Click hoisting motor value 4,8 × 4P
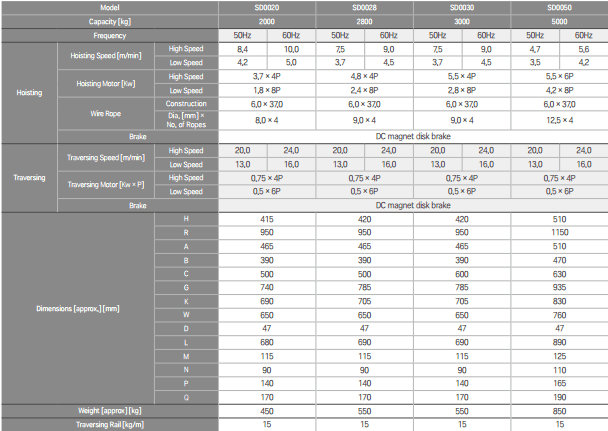The image size is (608, 431). click(x=364, y=77)
